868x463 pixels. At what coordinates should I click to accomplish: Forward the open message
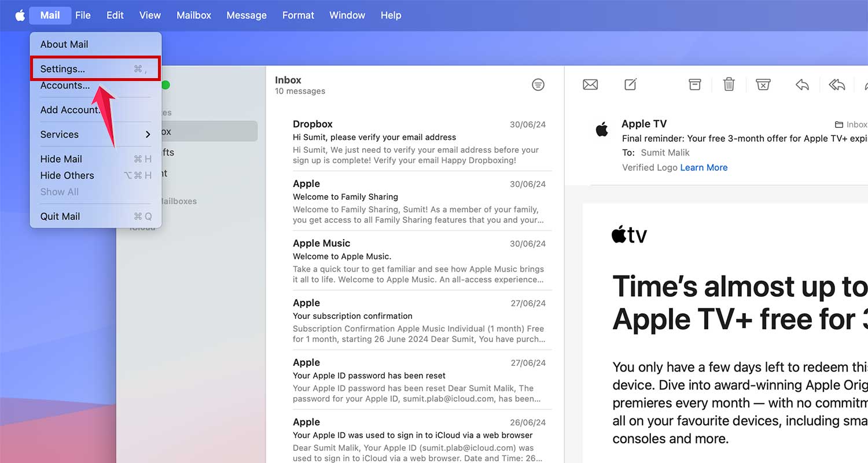pos(865,84)
